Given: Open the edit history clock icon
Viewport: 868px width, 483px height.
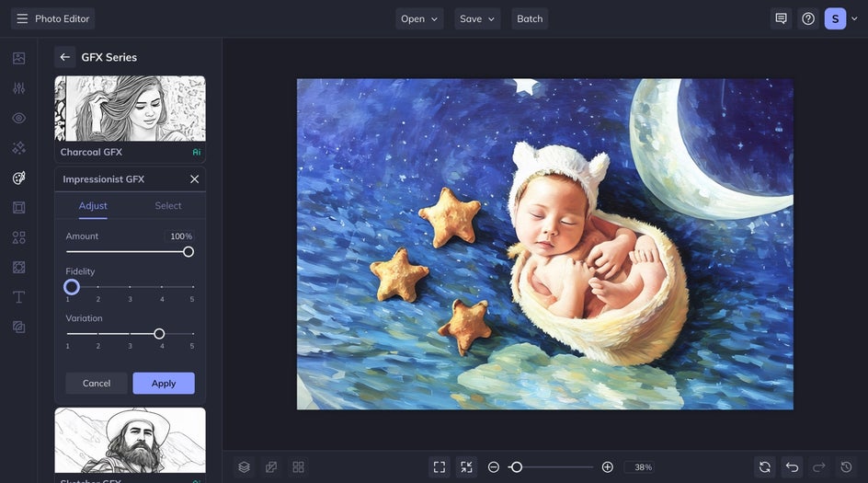Looking at the screenshot, I should tap(847, 467).
